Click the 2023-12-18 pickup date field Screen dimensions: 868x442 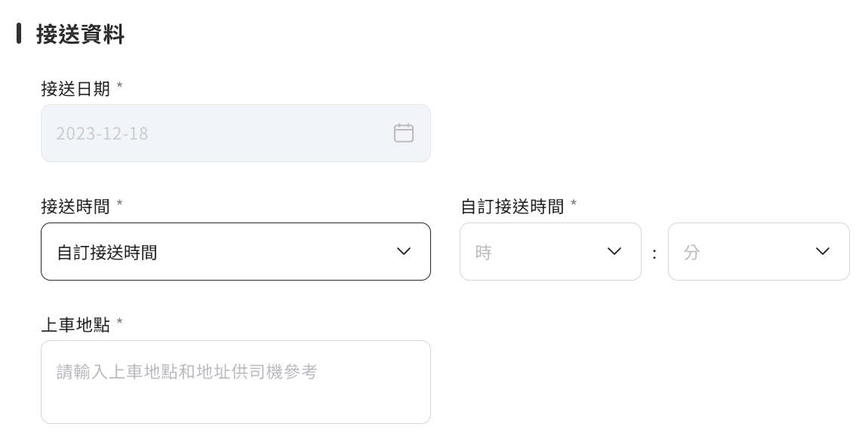click(235, 134)
